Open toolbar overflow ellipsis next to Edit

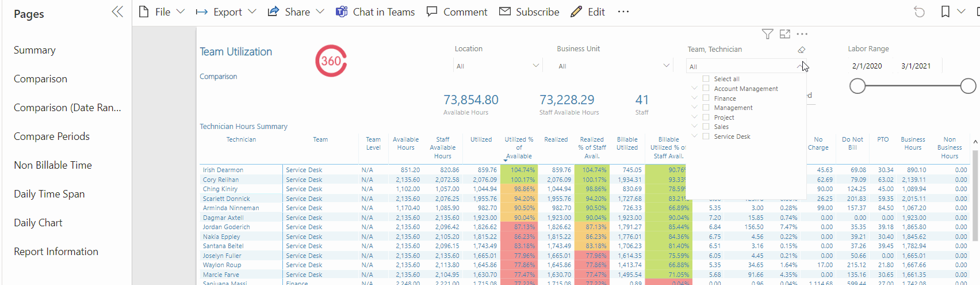[623, 12]
